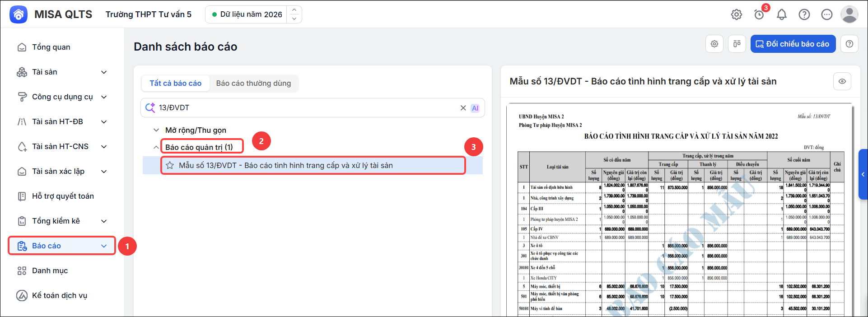This screenshot has height=317, width=868.
Task: Open the chat bubble icon in top bar
Action: pyautogui.click(x=827, y=14)
